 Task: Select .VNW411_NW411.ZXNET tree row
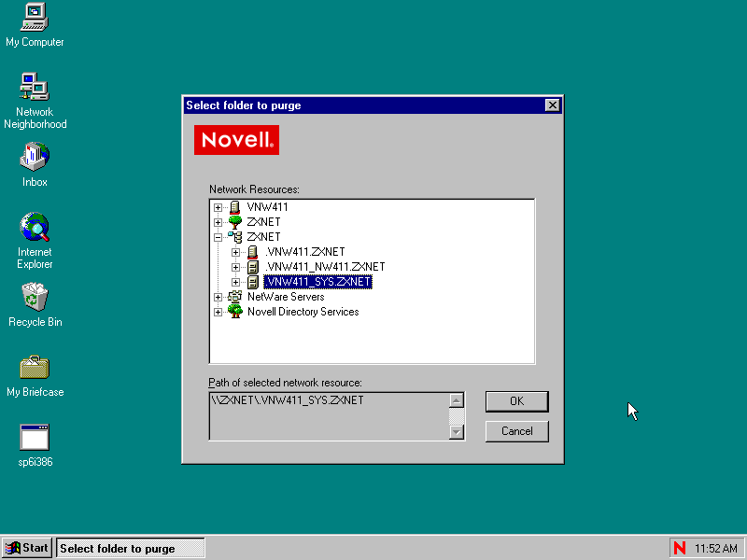(x=325, y=267)
